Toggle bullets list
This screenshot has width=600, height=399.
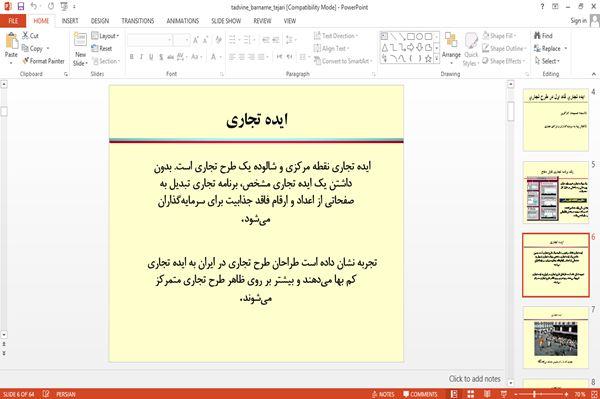click(233, 39)
